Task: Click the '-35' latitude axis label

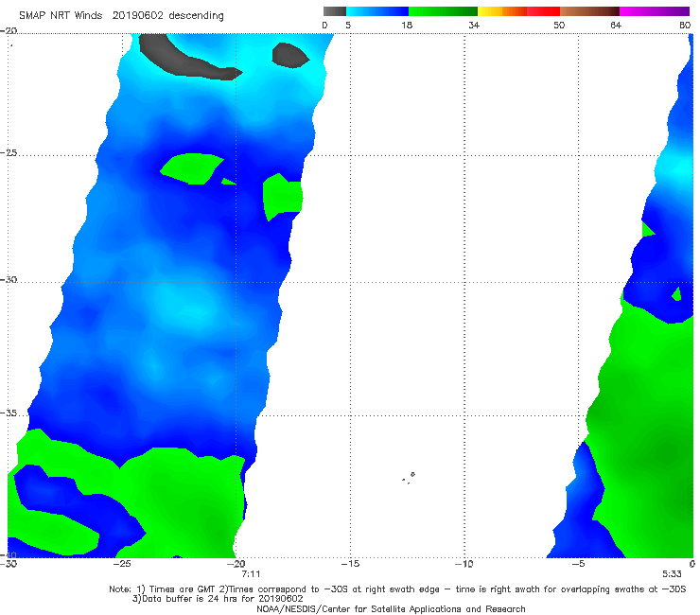Action: [x=9, y=413]
